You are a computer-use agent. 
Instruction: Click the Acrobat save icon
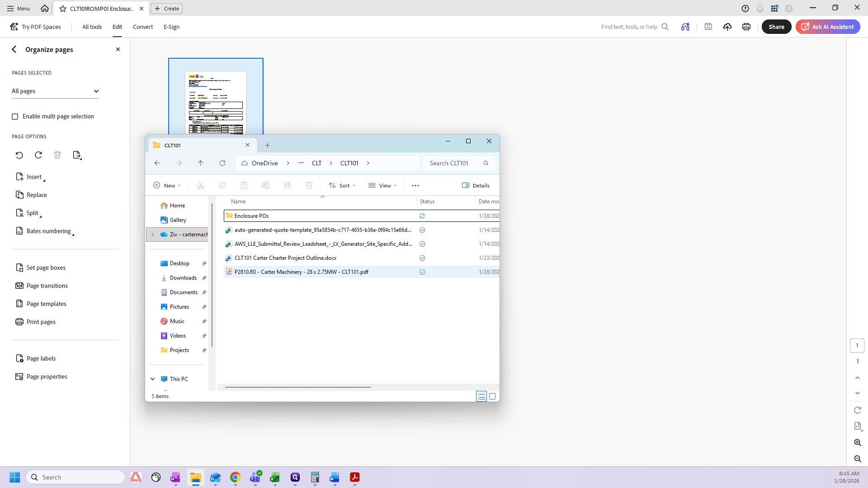pyautogui.click(x=708, y=27)
